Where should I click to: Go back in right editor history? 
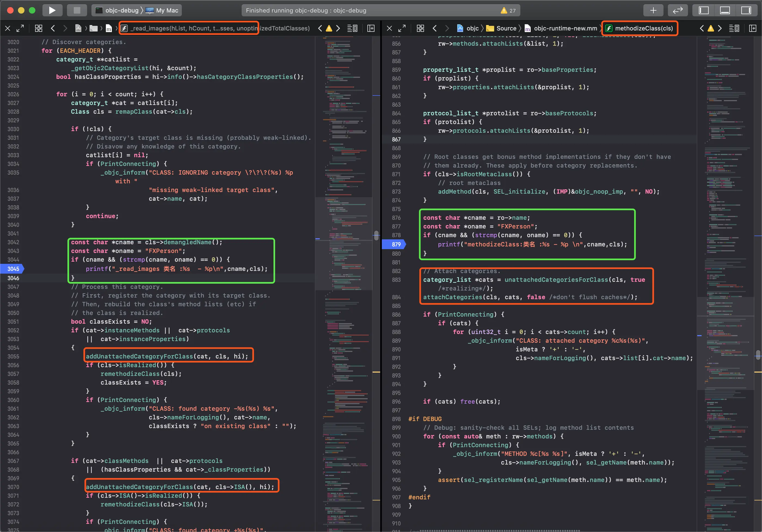point(434,28)
